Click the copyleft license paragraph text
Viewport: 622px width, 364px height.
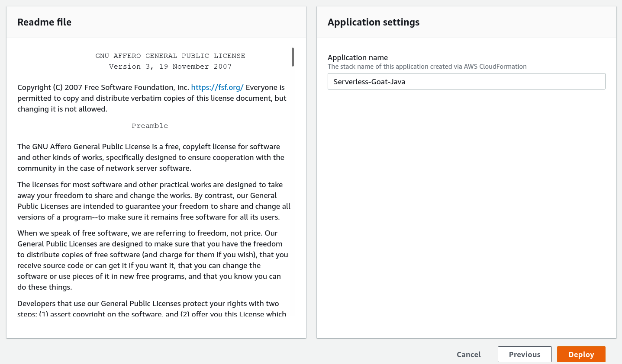point(151,157)
